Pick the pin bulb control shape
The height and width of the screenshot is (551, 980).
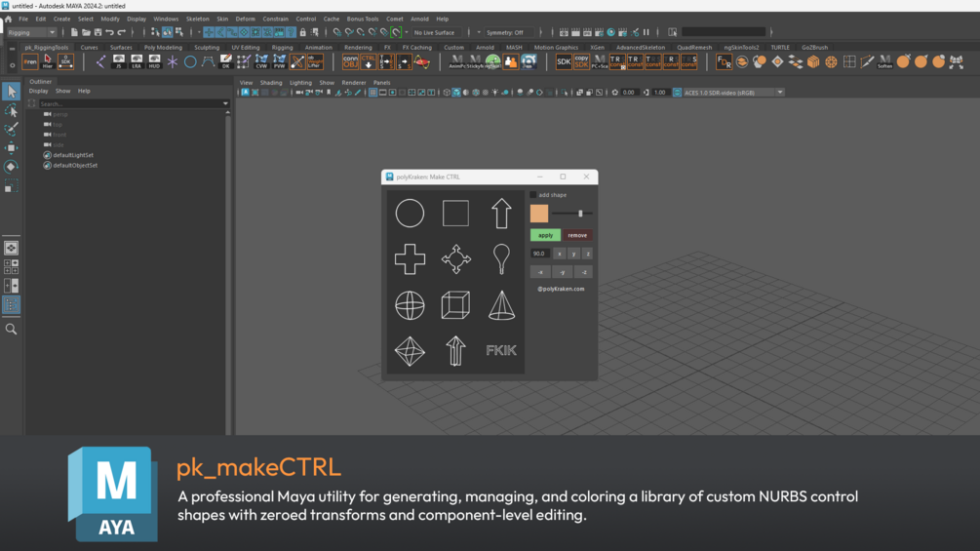pyautogui.click(x=501, y=258)
